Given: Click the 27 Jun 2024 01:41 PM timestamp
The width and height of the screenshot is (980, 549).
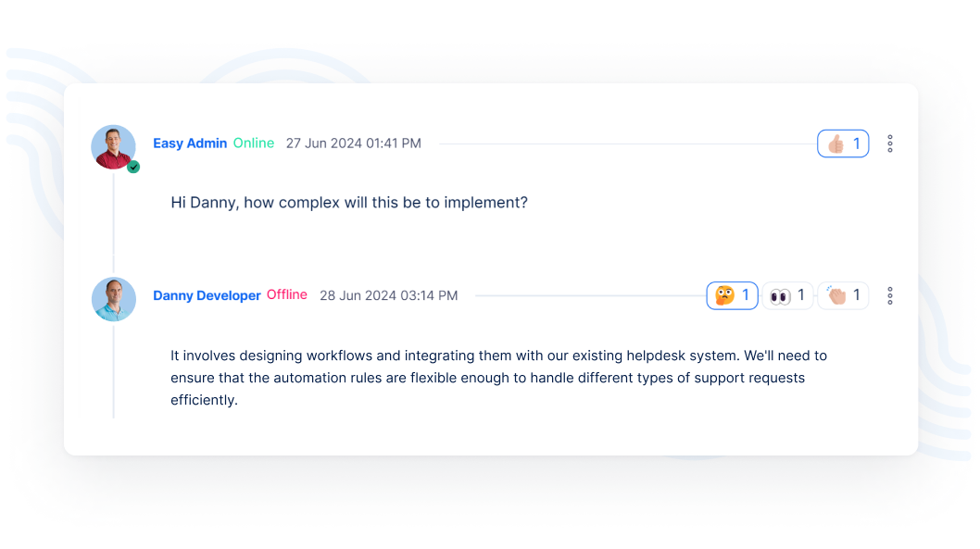Looking at the screenshot, I should (353, 143).
